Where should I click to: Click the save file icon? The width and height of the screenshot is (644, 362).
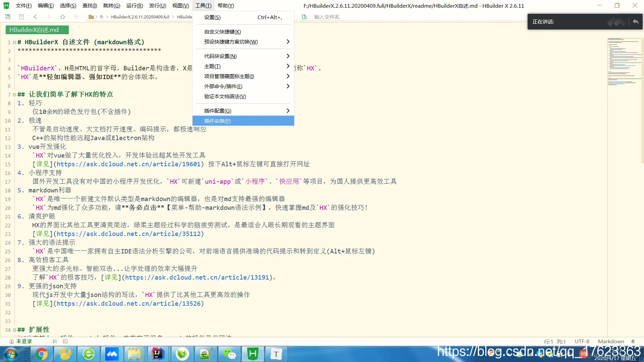click(21, 17)
